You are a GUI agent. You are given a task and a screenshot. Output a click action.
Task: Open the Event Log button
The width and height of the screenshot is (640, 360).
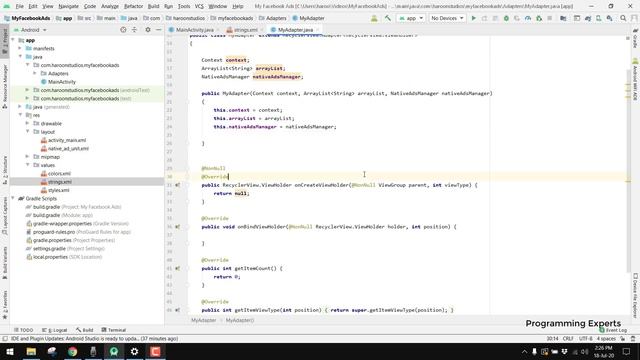[x=613, y=330]
